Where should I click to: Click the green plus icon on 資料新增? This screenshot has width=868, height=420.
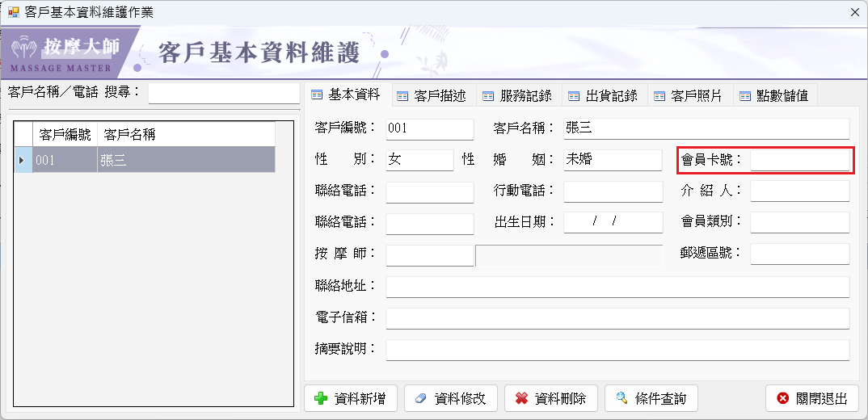click(x=321, y=398)
